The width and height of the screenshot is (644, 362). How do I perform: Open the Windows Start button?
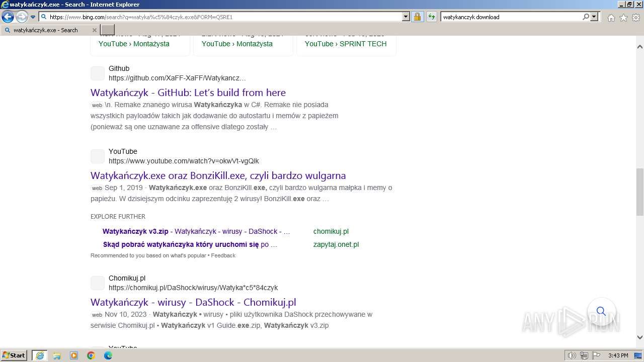(14, 355)
